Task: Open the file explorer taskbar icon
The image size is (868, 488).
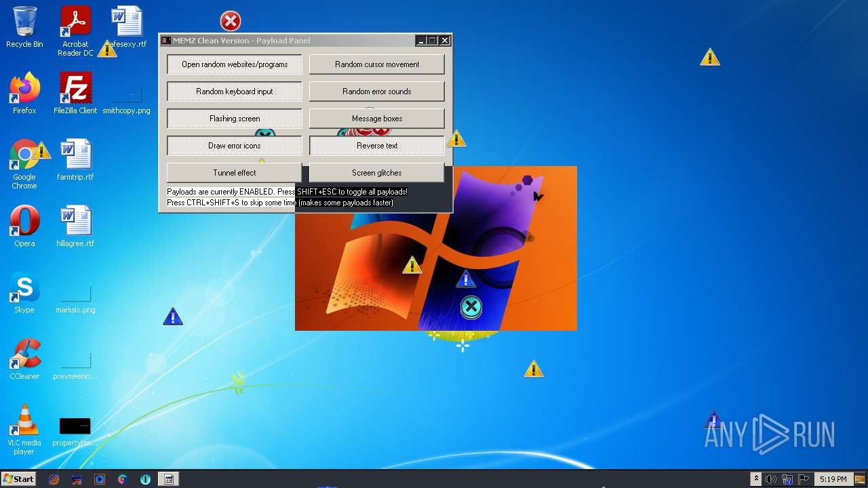Action: 77,479
